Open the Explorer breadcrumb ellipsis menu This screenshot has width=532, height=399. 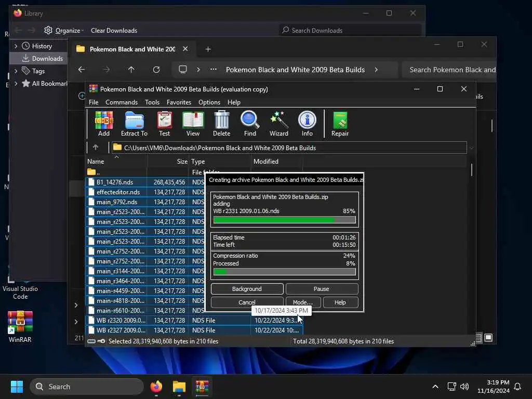[213, 70]
